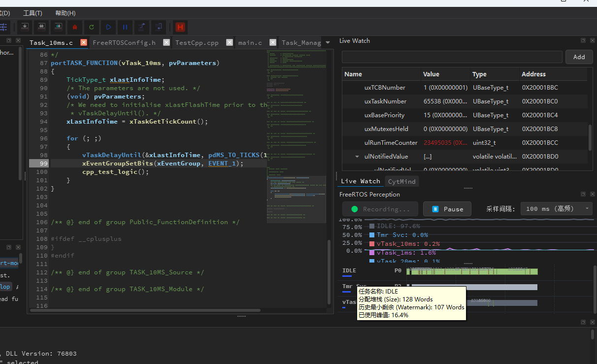Screen dimensions: 597x364
Task: Click the green reset/restart icon
Action: [92, 27]
